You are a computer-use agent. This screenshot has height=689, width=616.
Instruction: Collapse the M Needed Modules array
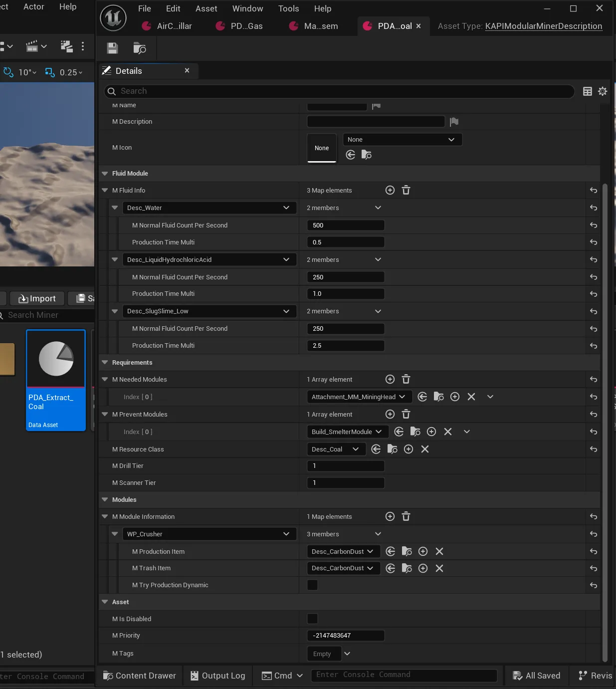pos(105,380)
